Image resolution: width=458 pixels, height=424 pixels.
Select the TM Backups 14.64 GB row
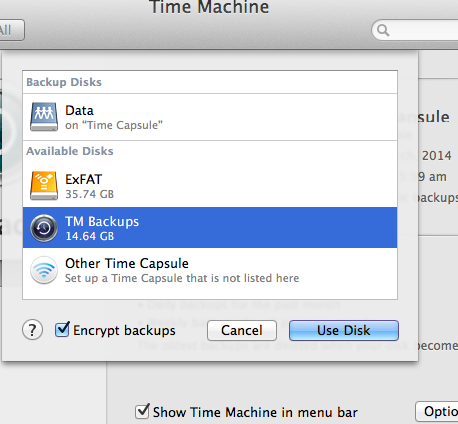210,228
